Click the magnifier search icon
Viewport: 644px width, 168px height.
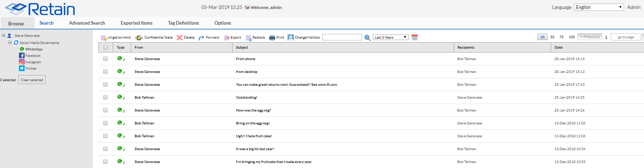tap(367, 38)
